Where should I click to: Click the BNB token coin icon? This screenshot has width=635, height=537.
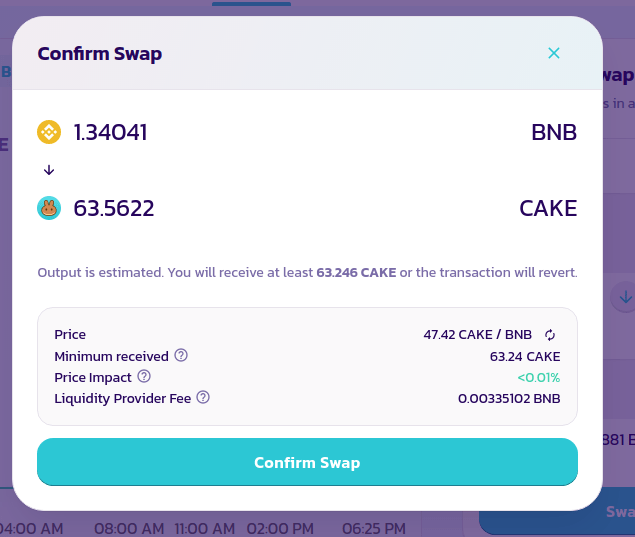(x=49, y=132)
